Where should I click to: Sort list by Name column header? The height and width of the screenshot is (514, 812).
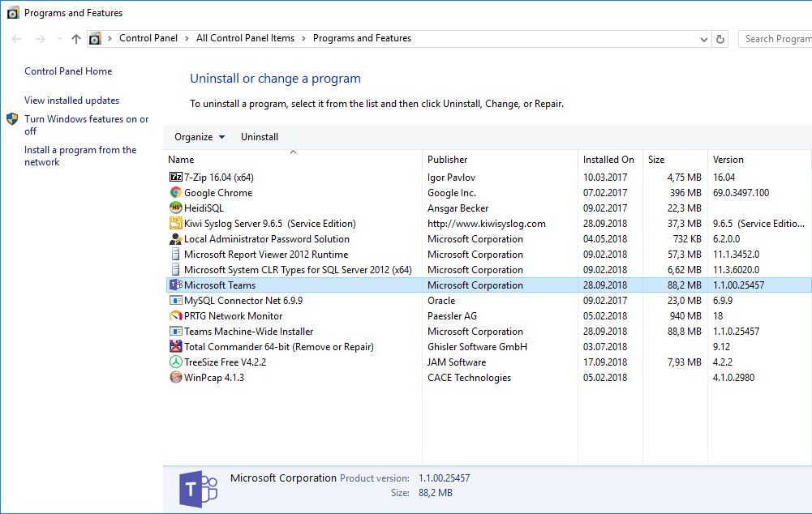(293, 160)
